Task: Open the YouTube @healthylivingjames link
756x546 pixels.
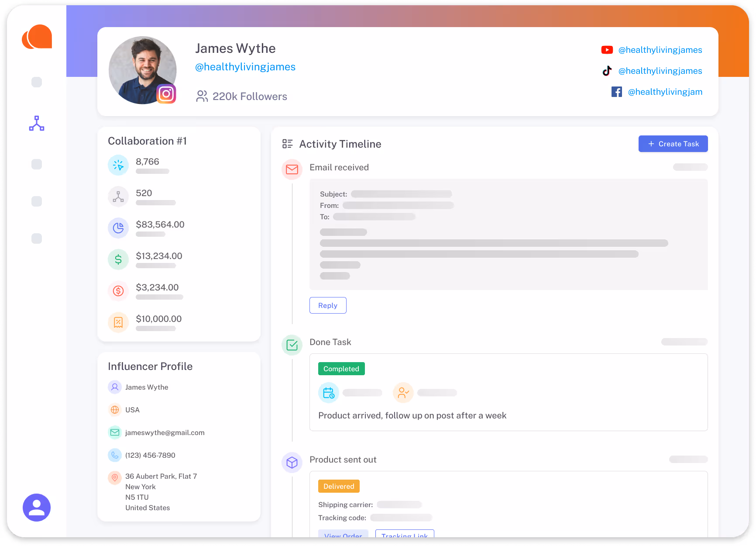Action: (x=660, y=50)
